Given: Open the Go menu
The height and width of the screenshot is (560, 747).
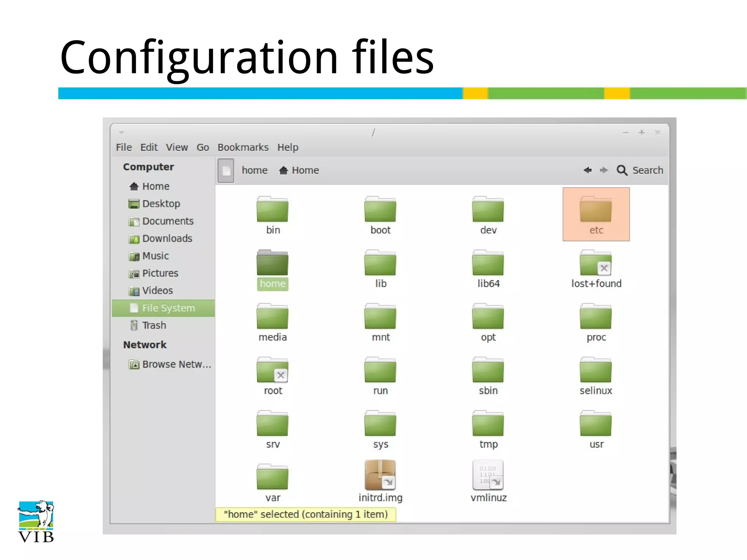Looking at the screenshot, I should (203, 147).
